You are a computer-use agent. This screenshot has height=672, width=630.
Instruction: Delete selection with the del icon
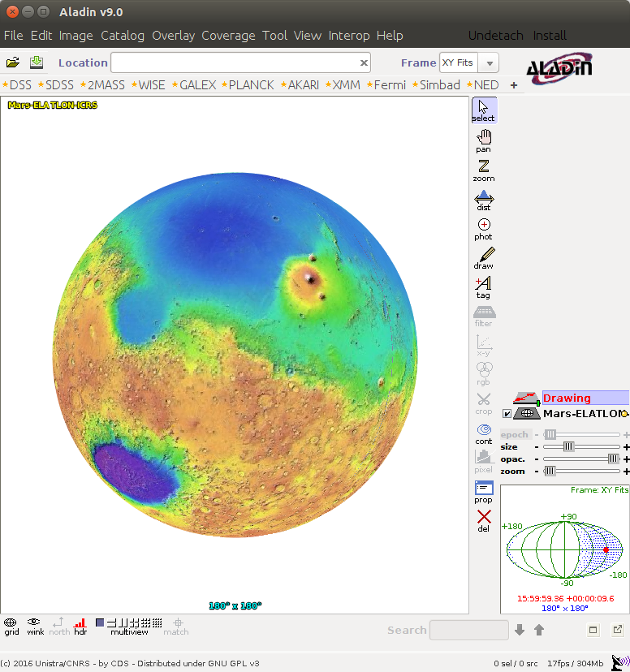pyautogui.click(x=484, y=521)
